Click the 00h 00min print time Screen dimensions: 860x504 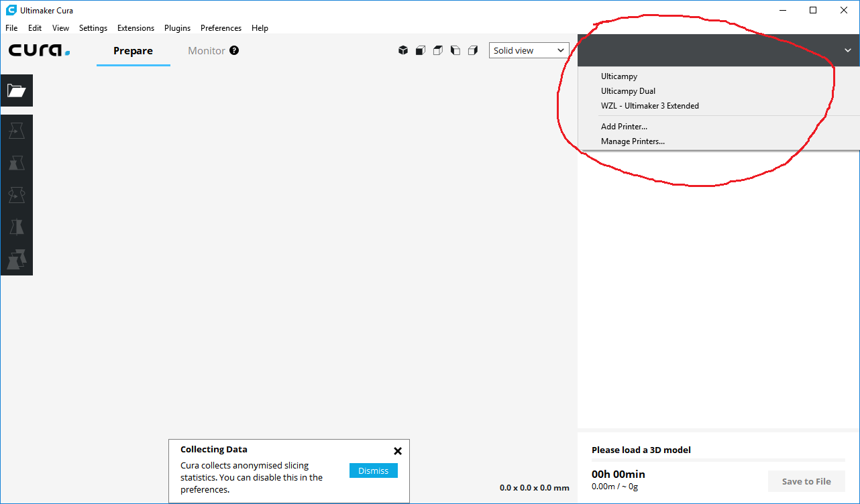pos(619,474)
